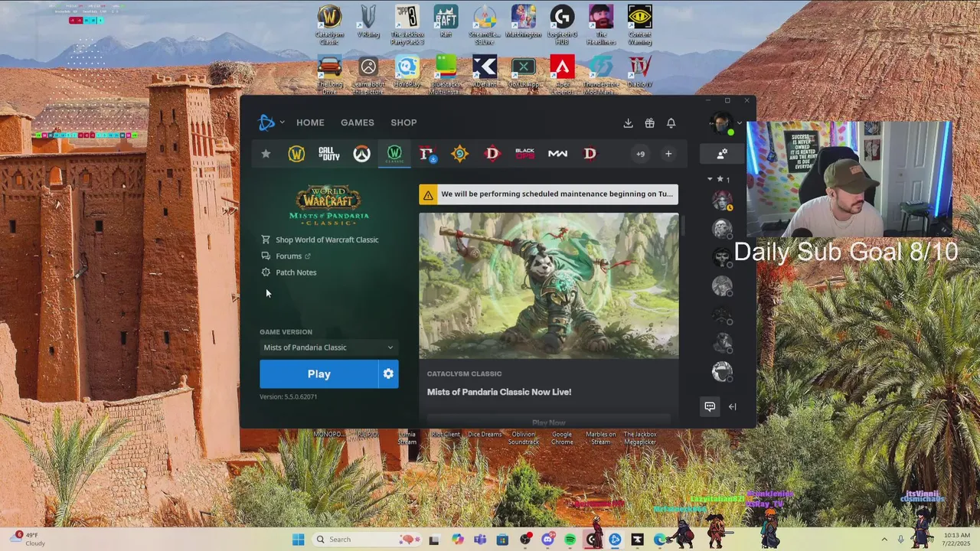
Task: Select the first friend avatar in list
Action: tap(722, 201)
